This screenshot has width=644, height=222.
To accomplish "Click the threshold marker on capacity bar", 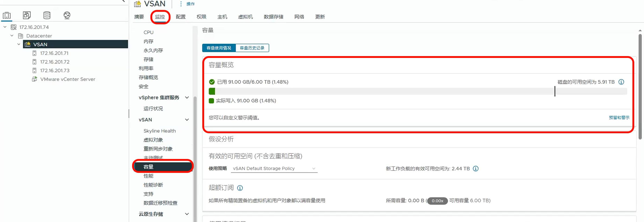I will [x=555, y=91].
